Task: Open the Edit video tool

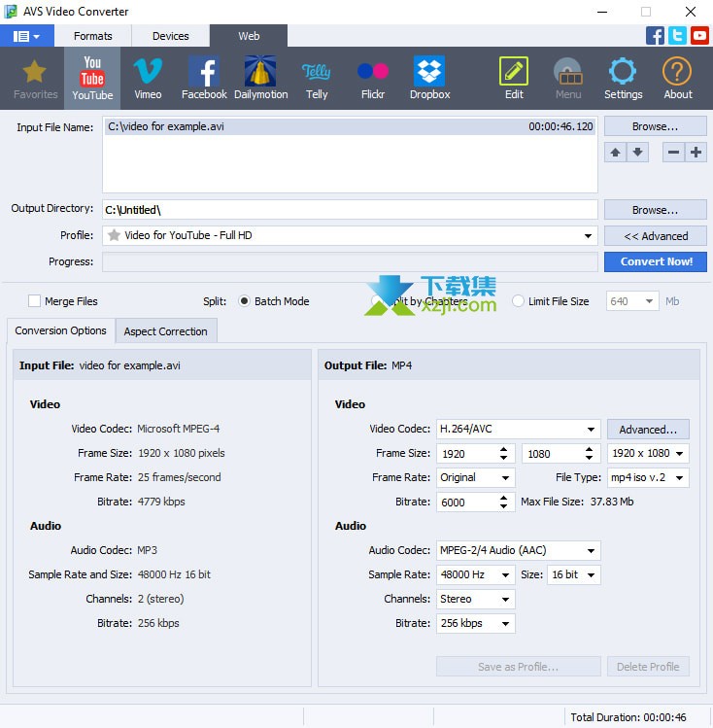Action: click(x=514, y=79)
